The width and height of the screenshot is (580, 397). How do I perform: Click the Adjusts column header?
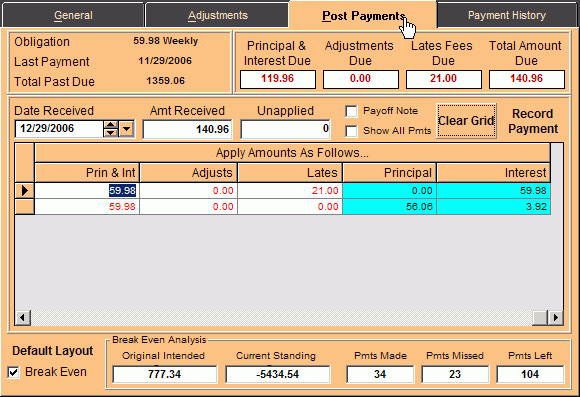(x=189, y=173)
